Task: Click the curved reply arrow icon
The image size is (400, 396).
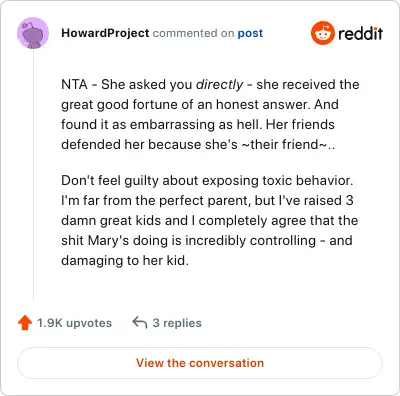Action: tap(140, 322)
